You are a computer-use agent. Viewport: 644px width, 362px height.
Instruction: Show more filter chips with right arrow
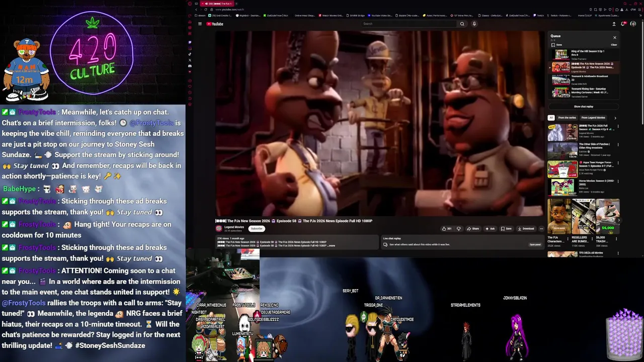(615, 118)
